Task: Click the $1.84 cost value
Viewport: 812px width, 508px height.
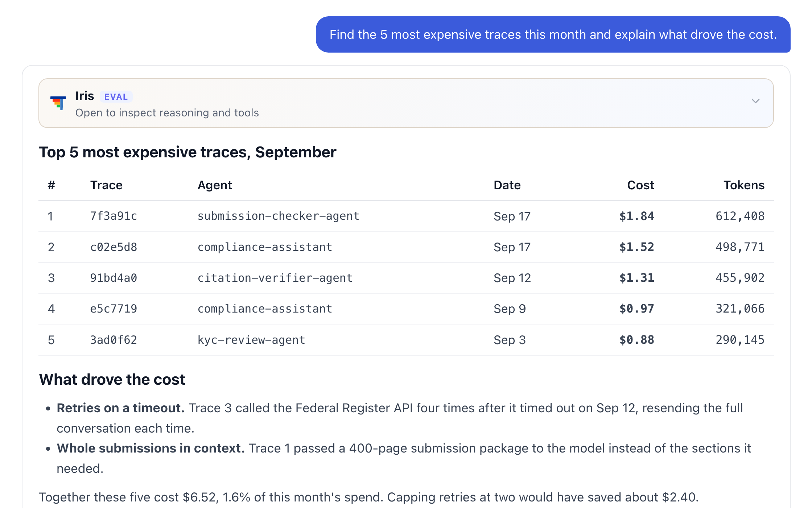Action: click(636, 216)
